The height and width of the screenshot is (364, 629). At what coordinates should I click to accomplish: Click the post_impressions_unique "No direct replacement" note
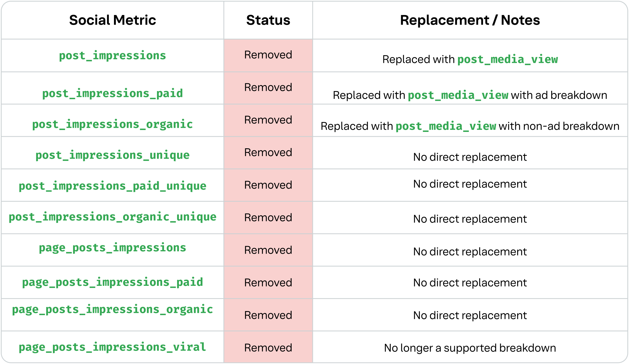(470, 157)
